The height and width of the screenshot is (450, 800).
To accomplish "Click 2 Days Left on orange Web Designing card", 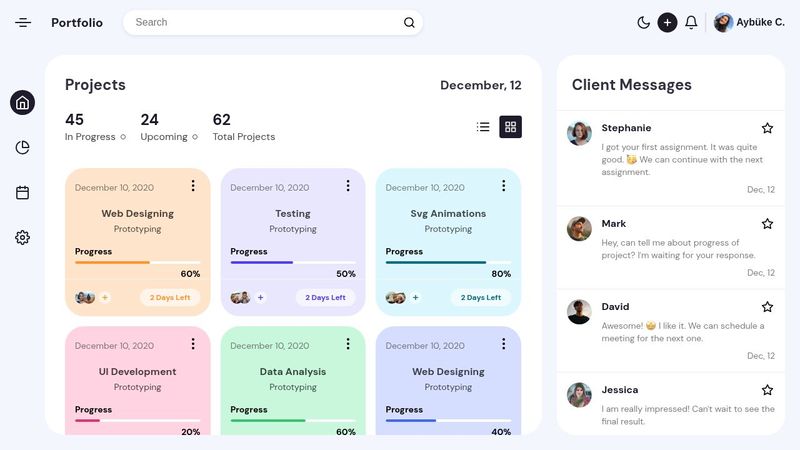I will click(x=170, y=297).
